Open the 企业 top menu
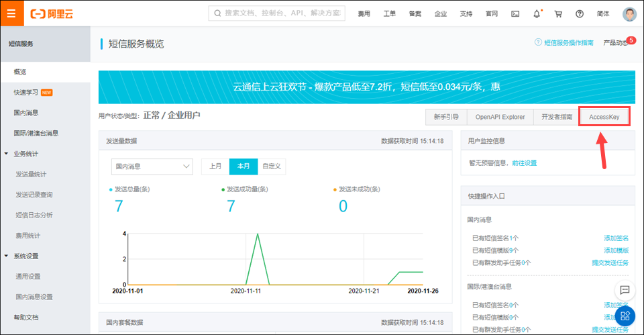 (440, 14)
